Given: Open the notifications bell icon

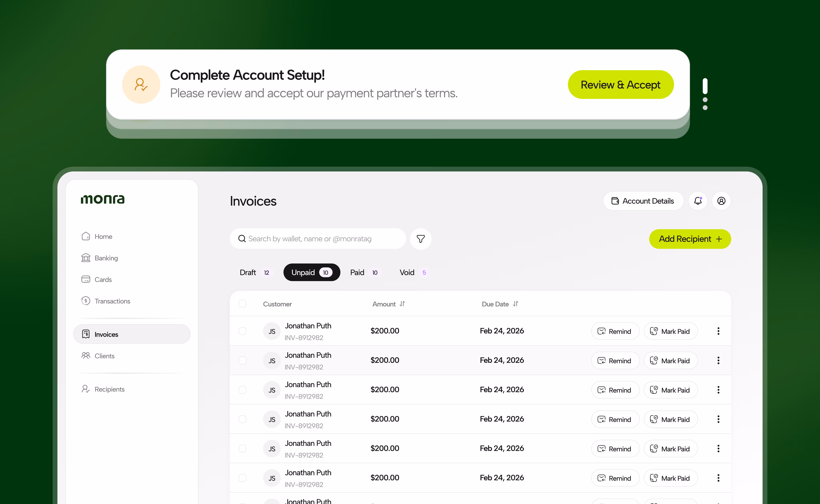Looking at the screenshot, I should (x=698, y=201).
